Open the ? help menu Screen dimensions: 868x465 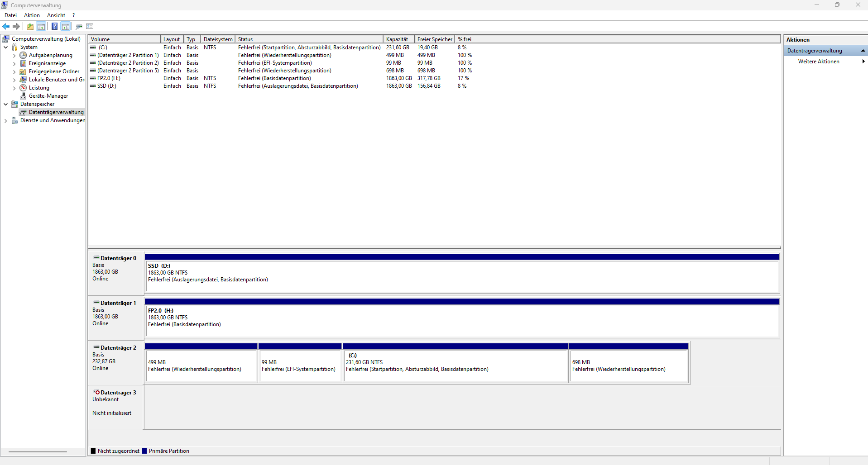tap(74, 15)
